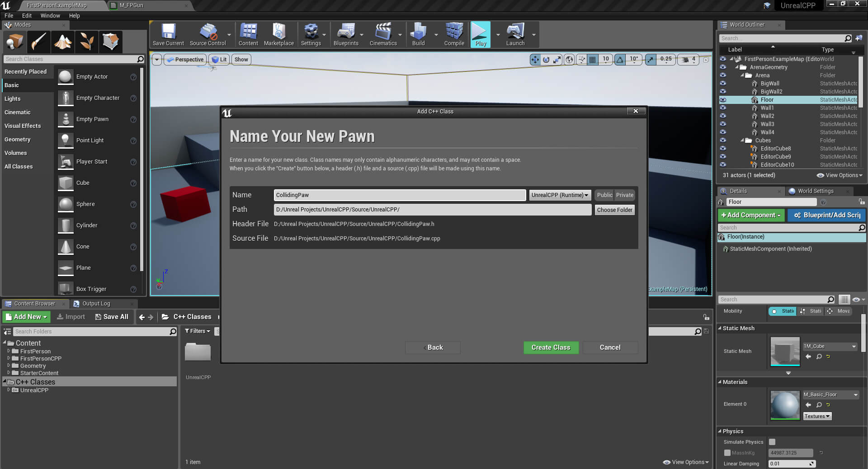Image resolution: width=868 pixels, height=469 pixels.
Task: Select the scale gizmo tool in viewport
Action: [557, 60]
